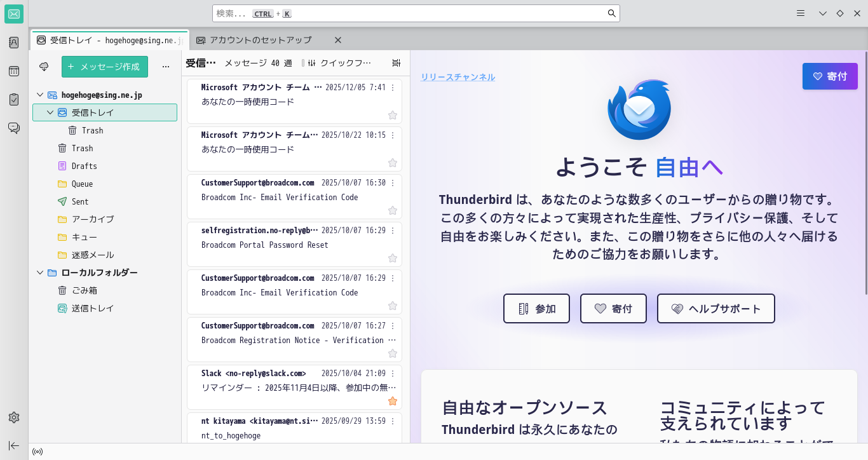Open more menu for 2025/12/05 Microsoft message
The width and height of the screenshot is (868, 460).
tap(393, 88)
